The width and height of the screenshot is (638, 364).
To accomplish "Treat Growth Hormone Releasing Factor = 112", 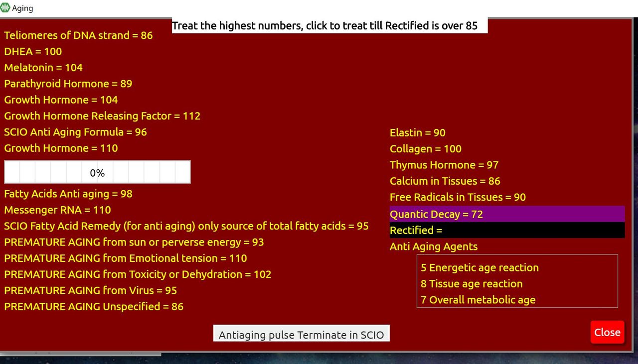I will (x=102, y=116).
